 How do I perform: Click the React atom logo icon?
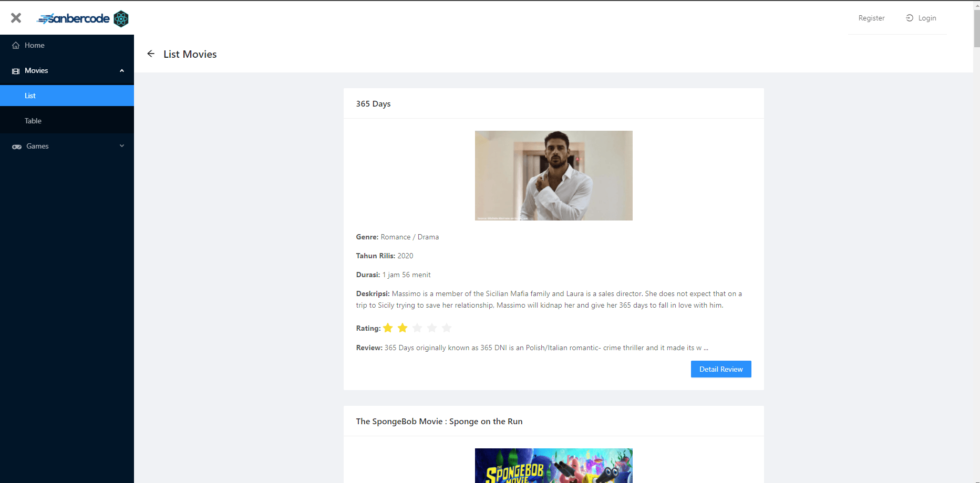(121, 19)
